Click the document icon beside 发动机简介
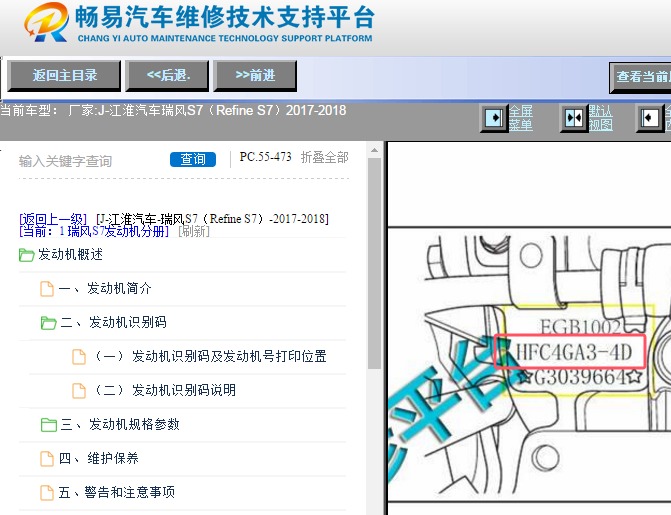This screenshot has width=671, height=515. [x=47, y=289]
